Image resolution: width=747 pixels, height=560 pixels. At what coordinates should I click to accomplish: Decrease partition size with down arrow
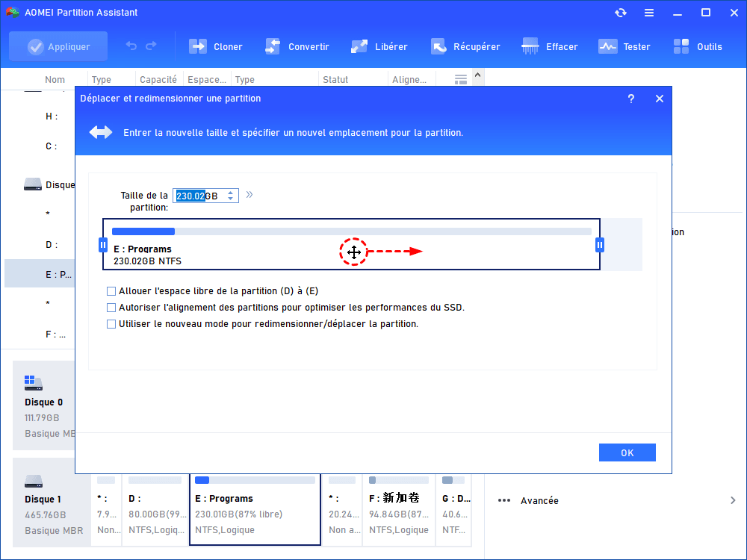click(231, 199)
